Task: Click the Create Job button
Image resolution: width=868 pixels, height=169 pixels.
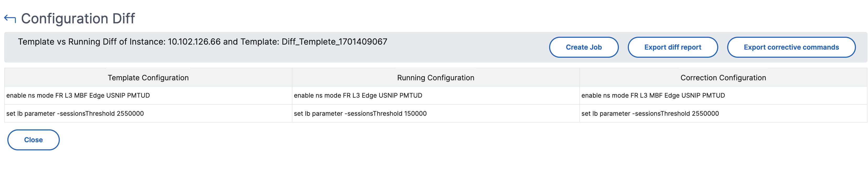Action: (584, 47)
